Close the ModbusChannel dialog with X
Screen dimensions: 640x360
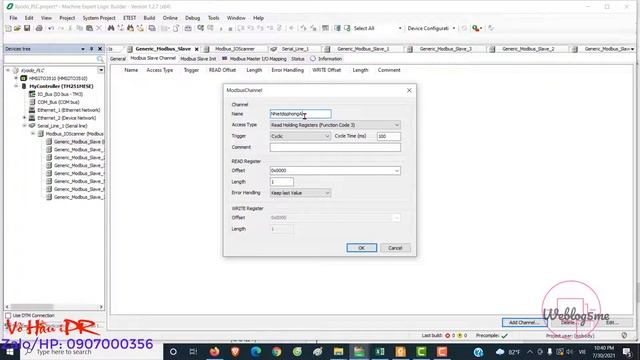point(409,90)
